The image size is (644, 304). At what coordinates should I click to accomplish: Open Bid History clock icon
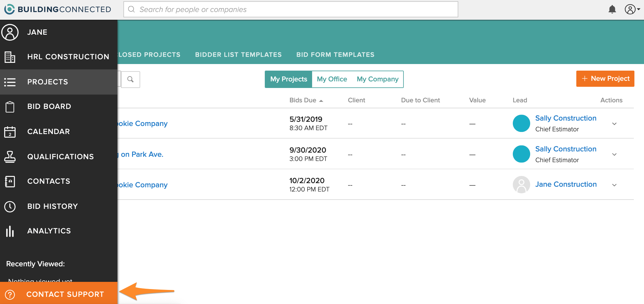pos(10,206)
